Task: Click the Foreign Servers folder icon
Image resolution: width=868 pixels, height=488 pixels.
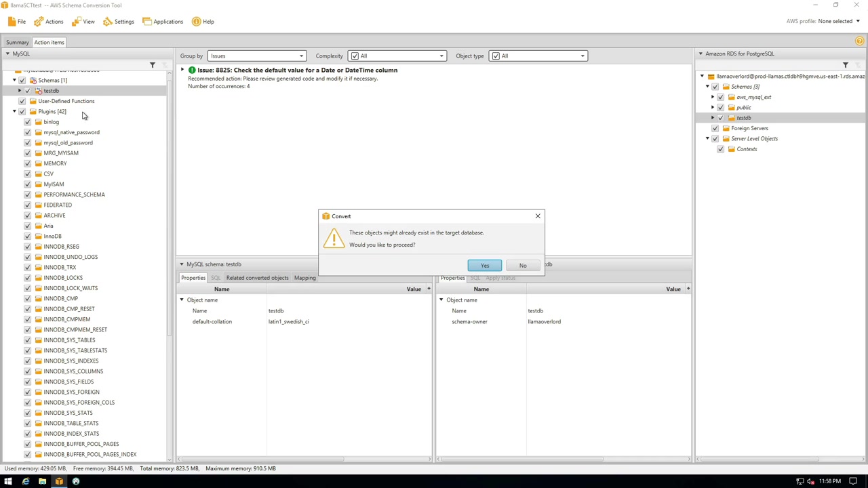Action: tap(726, 128)
